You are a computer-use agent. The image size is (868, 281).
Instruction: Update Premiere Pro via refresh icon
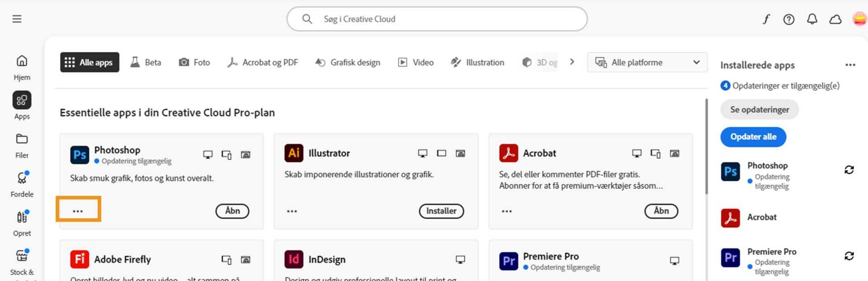(x=849, y=256)
